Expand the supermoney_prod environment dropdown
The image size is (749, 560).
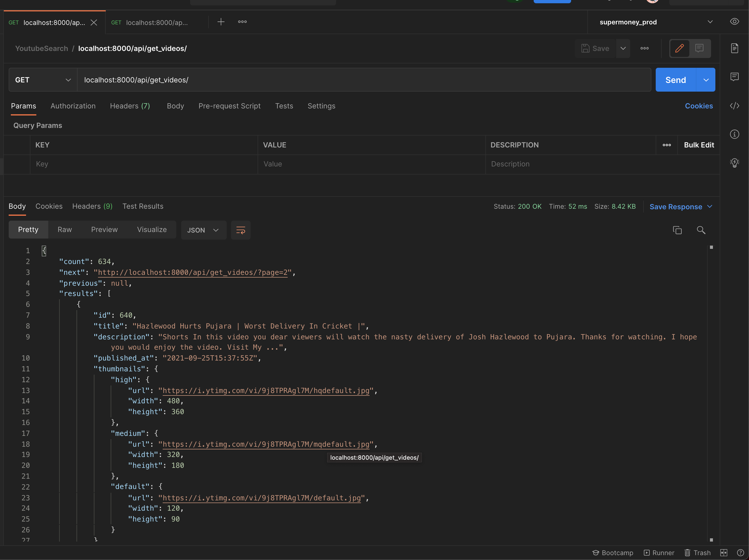pos(710,22)
